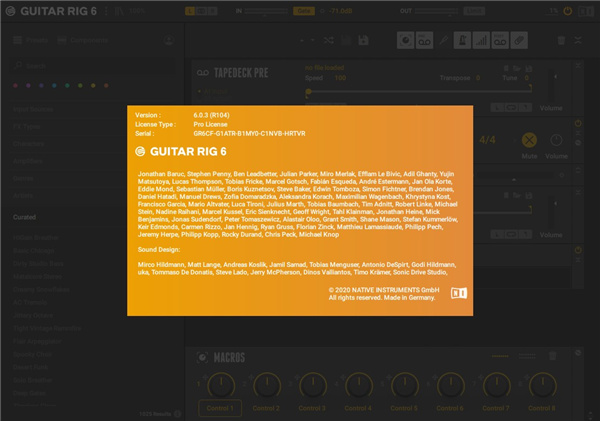Switch to the Presets tab
Viewport: 600px width, 421px height.
31,40
